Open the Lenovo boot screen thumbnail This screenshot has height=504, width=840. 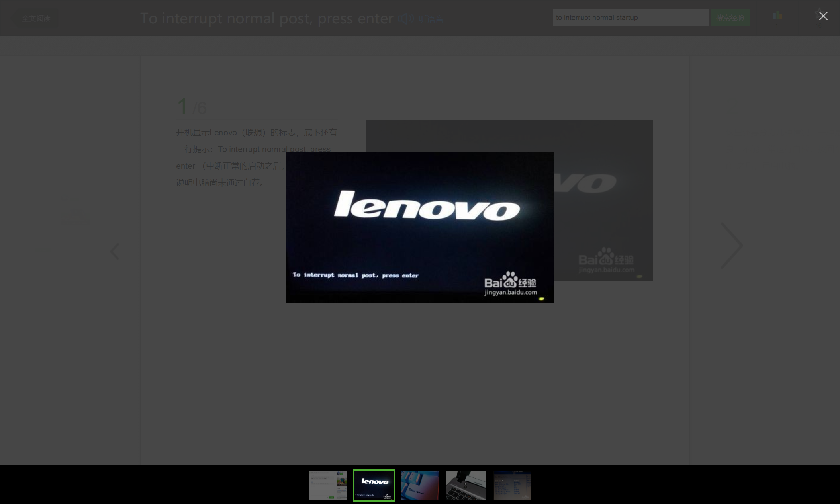coord(374,485)
